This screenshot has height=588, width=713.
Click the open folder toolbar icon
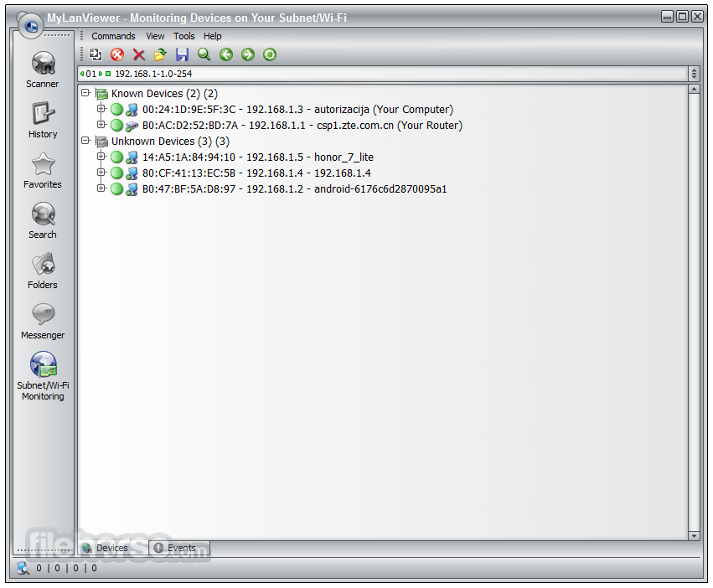coord(160,54)
